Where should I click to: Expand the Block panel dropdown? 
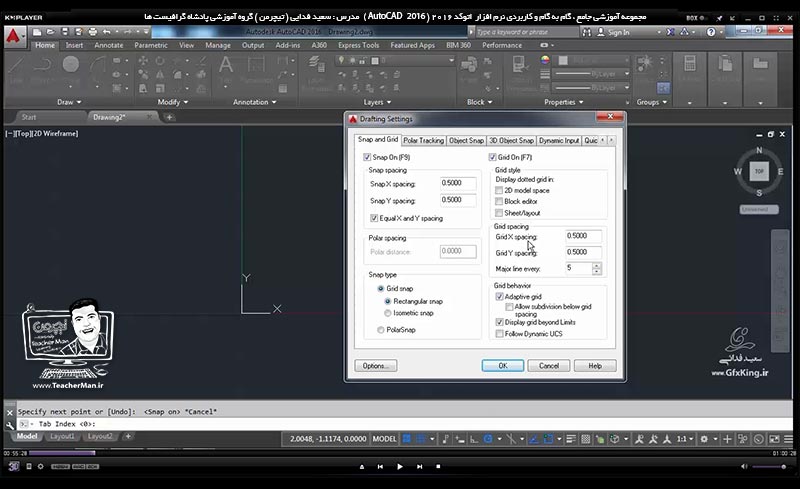[x=480, y=102]
